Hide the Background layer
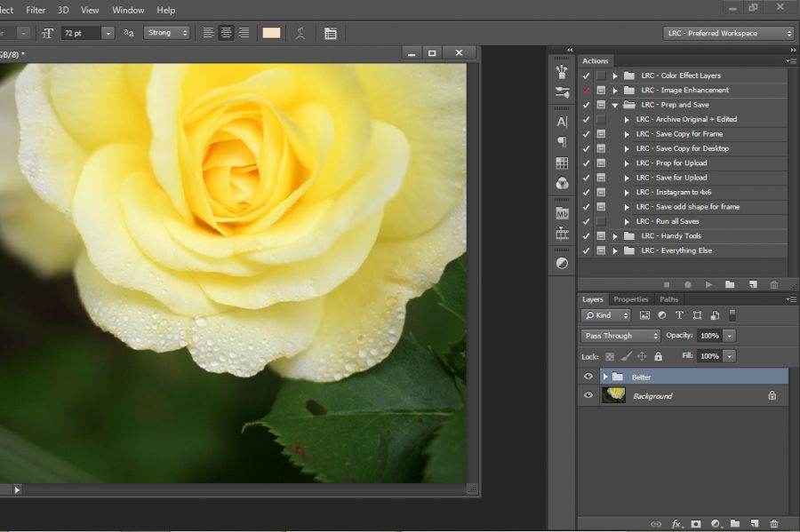The image size is (800, 532). coord(588,395)
